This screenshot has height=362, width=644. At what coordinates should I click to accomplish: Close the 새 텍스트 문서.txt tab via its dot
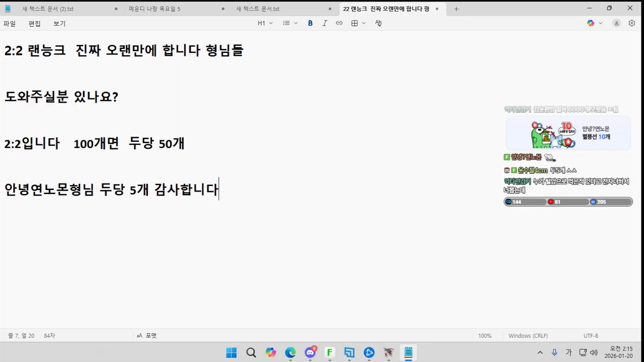coord(330,9)
